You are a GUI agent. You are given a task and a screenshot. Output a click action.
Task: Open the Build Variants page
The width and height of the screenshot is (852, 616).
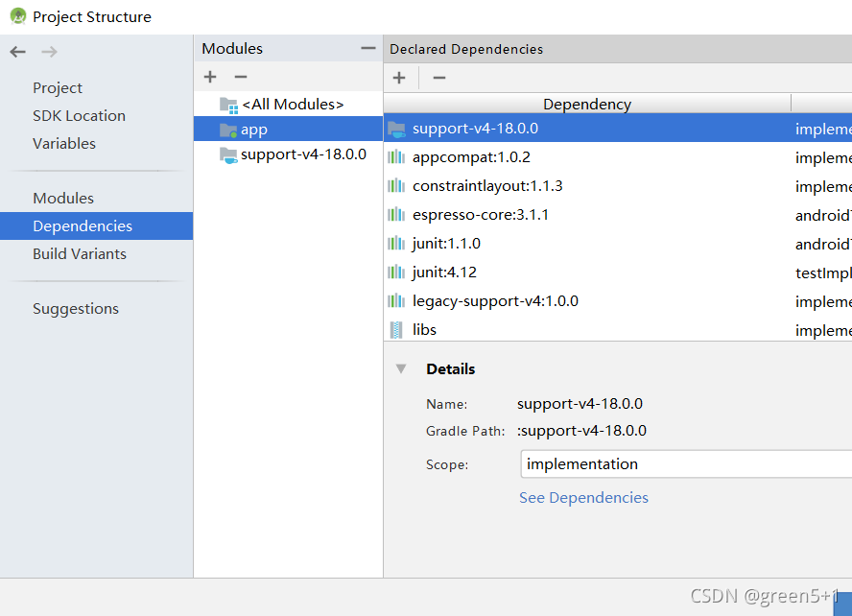pos(80,253)
